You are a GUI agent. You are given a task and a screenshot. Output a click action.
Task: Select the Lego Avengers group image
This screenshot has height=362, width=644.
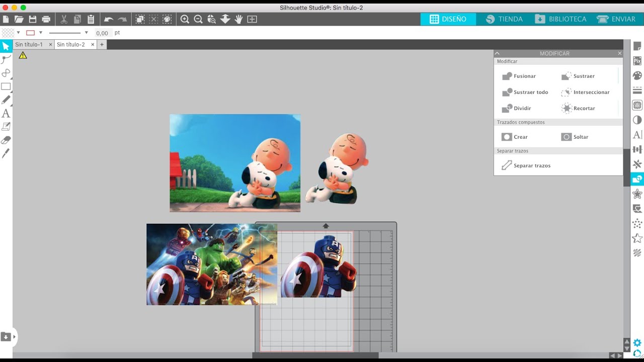[212, 264]
